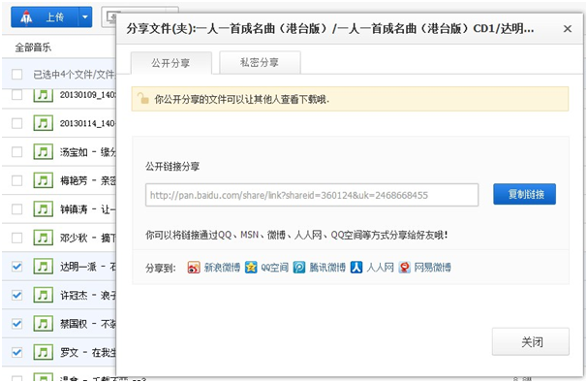Screen dimensions: 588x383
Task: Toggle the select-all checkbox in the header
Action: pos(16,75)
